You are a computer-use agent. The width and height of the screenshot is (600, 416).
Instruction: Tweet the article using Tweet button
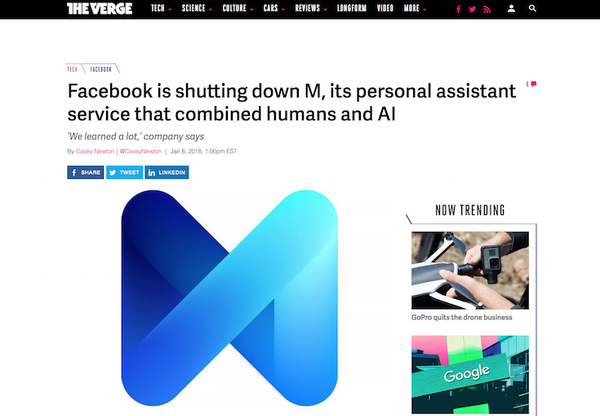[x=124, y=172]
